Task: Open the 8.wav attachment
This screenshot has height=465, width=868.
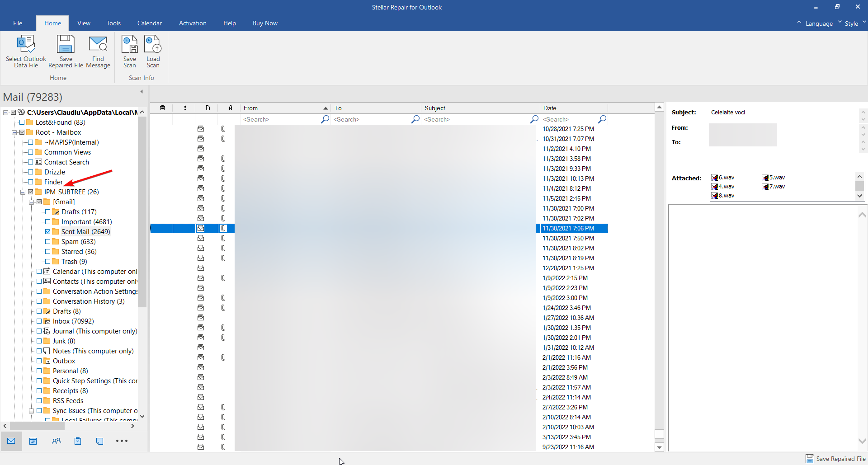Action: point(723,196)
